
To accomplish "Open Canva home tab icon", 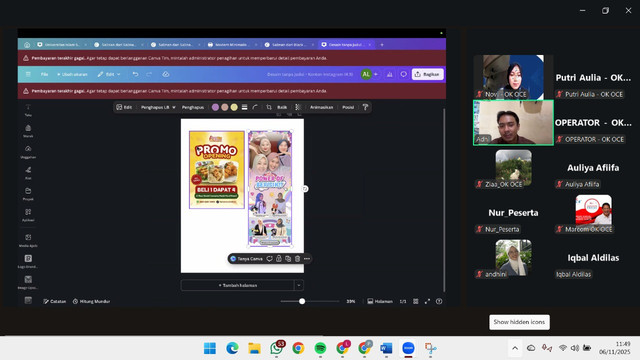I will [x=27, y=44].
